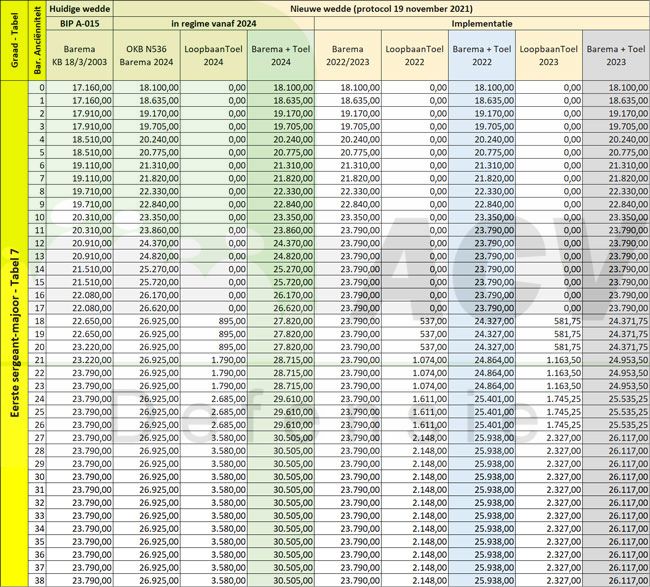Click the 'OKB N536 Barema 2024' column header
The image size is (650, 587).
pos(147,55)
